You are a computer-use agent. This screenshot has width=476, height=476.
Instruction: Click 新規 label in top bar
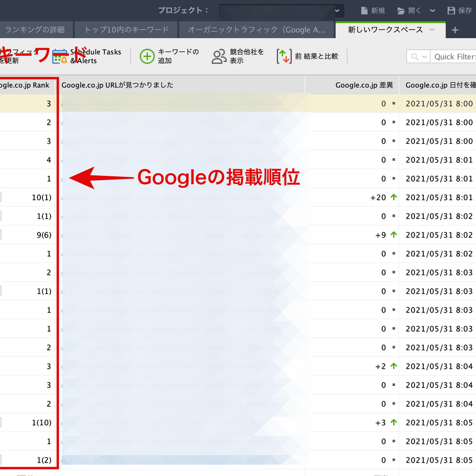(378, 11)
